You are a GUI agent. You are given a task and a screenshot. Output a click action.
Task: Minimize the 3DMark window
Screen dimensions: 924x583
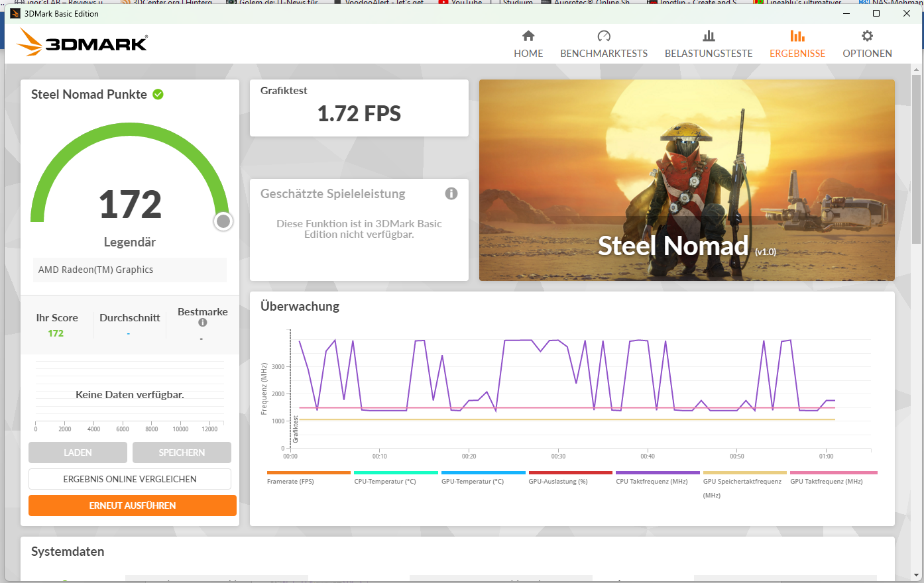[846, 13]
